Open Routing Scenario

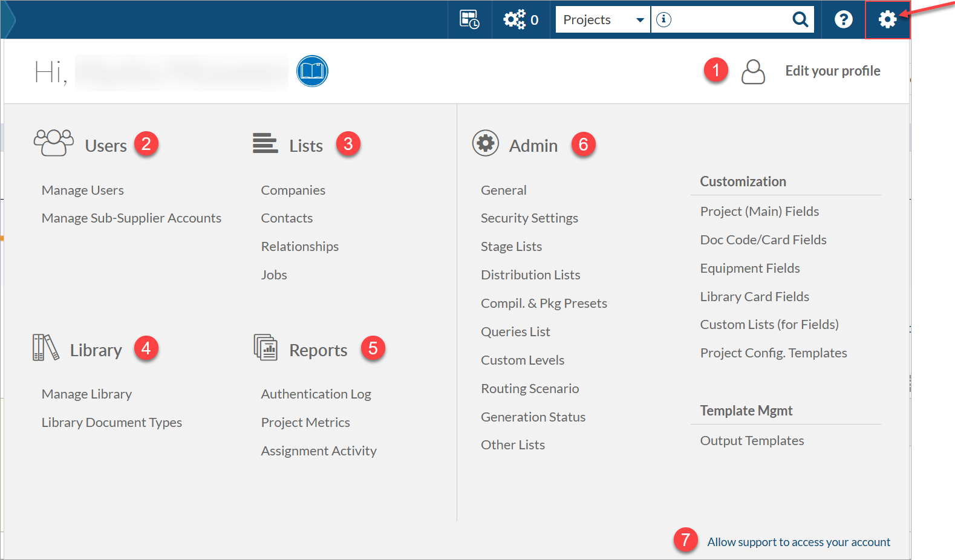[530, 389]
